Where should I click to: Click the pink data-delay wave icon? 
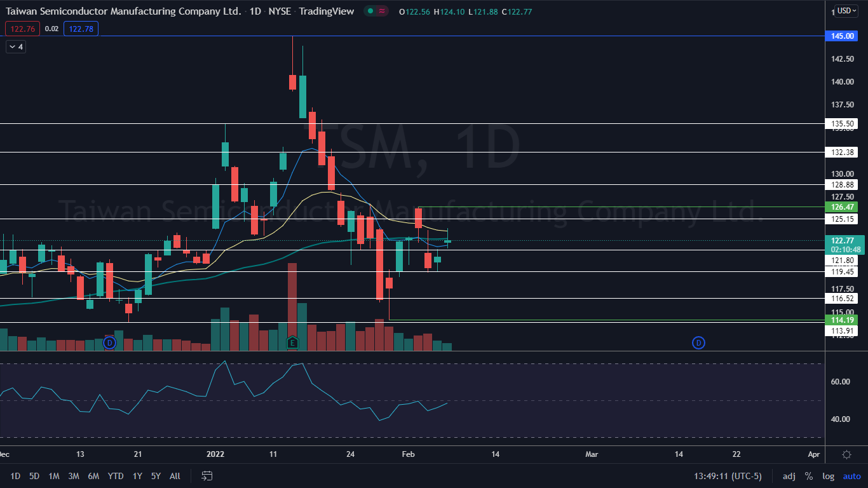click(x=382, y=11)
